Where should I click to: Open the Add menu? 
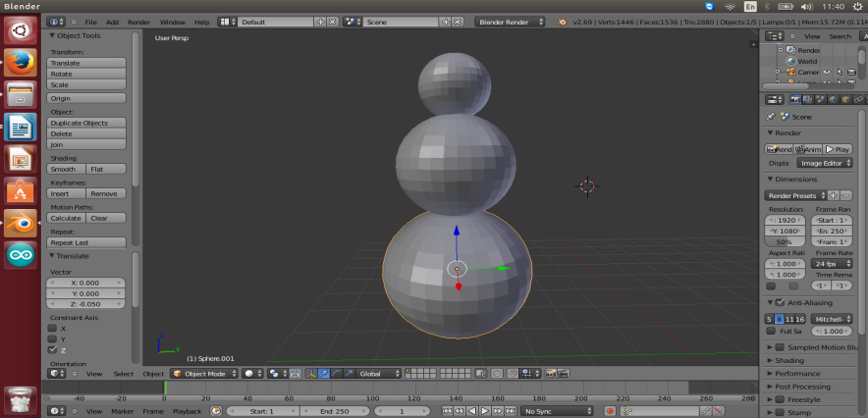pyautogui.click(x=112, y=23)
